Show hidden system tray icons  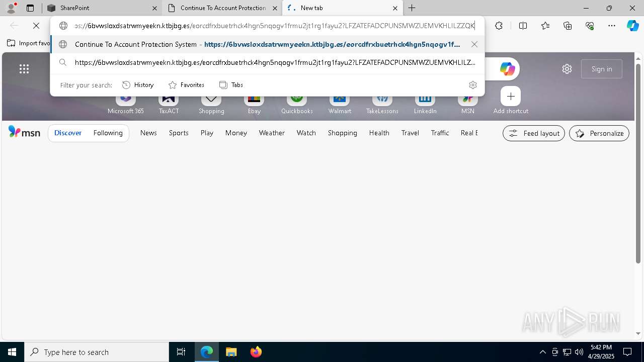pyautogui.click(x=542, y=352)
